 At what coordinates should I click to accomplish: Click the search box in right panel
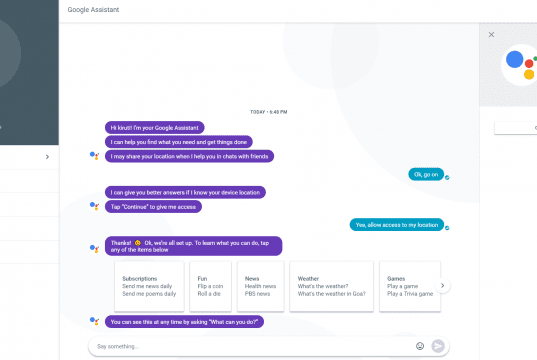(x=516, y=128)
